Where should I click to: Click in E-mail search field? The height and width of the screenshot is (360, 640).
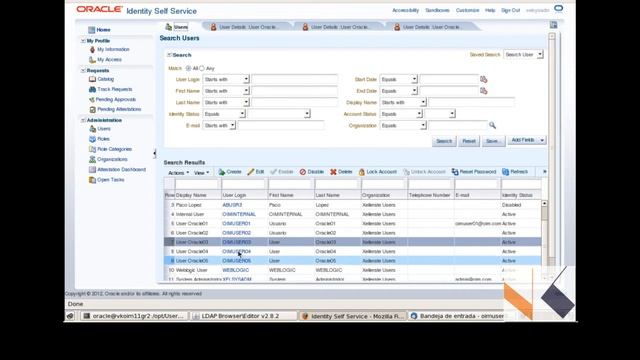pos(281,125)
